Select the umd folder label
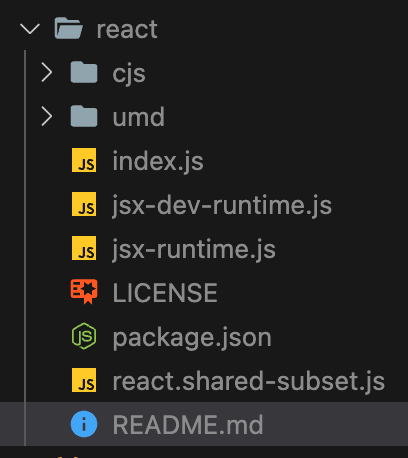 (x=139, y=117)
